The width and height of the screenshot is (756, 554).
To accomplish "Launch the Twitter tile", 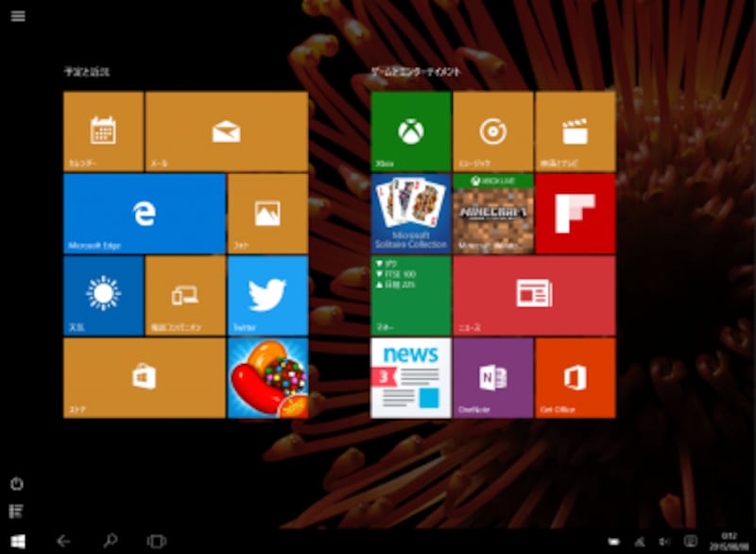I will coord(267,296).
